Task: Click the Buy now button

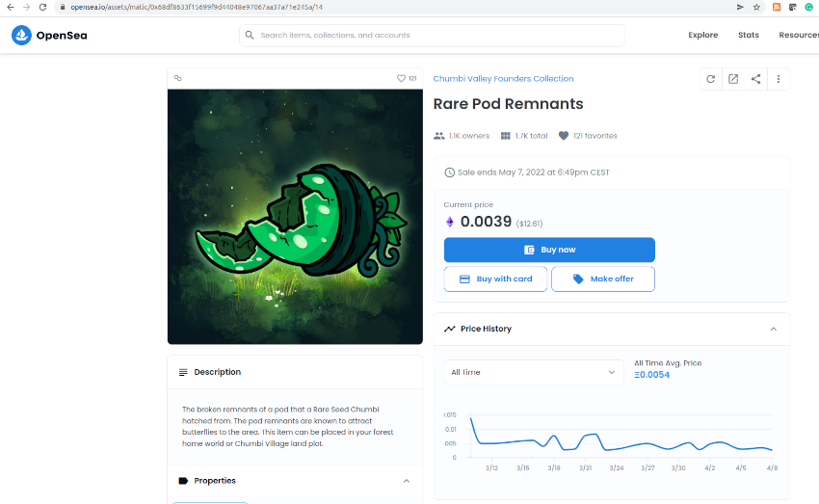Action: (x=549, y=250)
